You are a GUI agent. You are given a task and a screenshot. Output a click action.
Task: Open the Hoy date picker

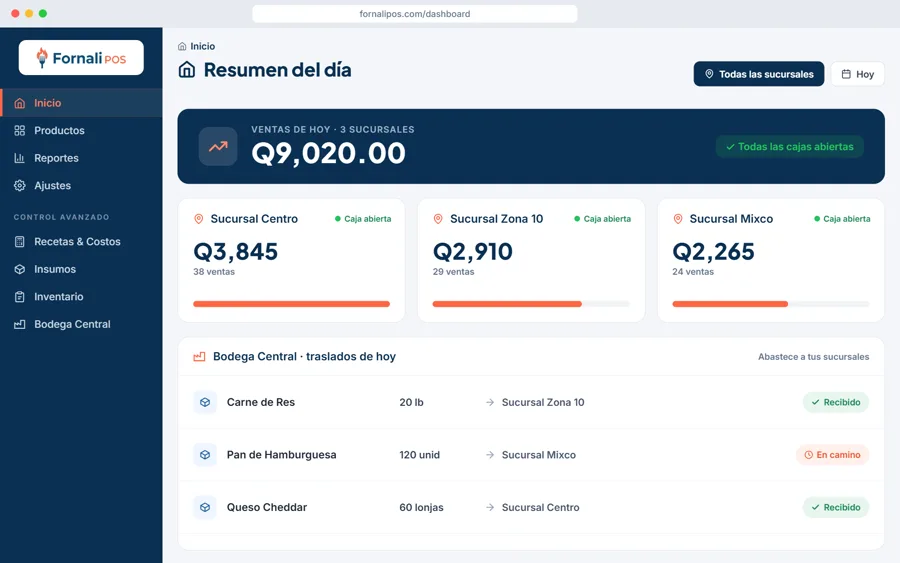(x=858, y=74)
